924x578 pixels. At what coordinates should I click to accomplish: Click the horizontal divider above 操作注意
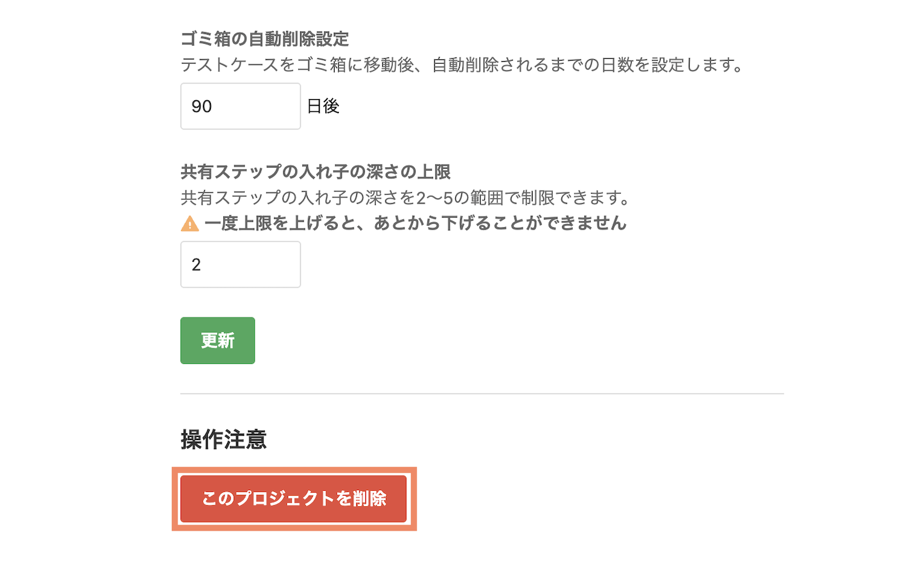[x=482, y=394]
